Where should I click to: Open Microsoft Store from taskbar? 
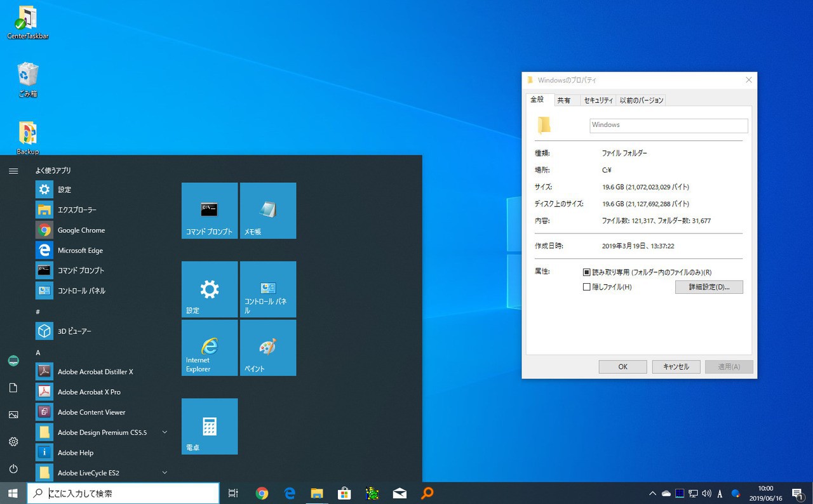point(344,493)
